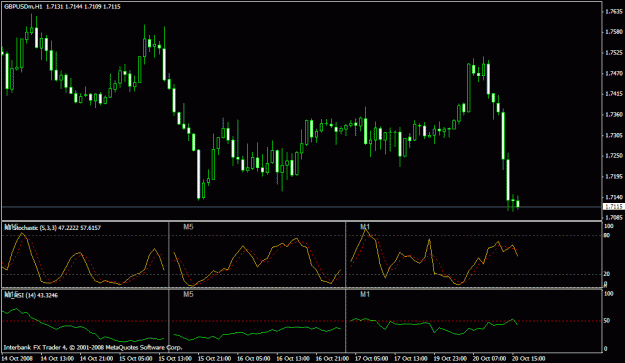Click the 20 level label in Stochastic panel

coord(607,274)
